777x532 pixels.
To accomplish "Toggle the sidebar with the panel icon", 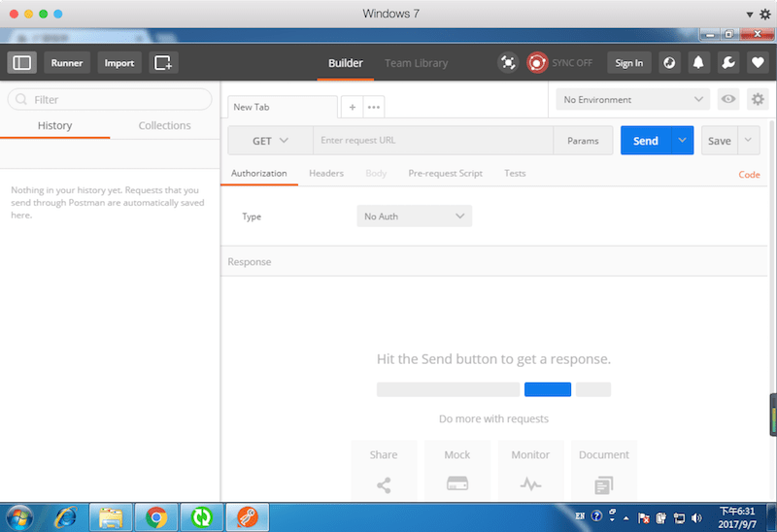I will (x=21, y=63).
